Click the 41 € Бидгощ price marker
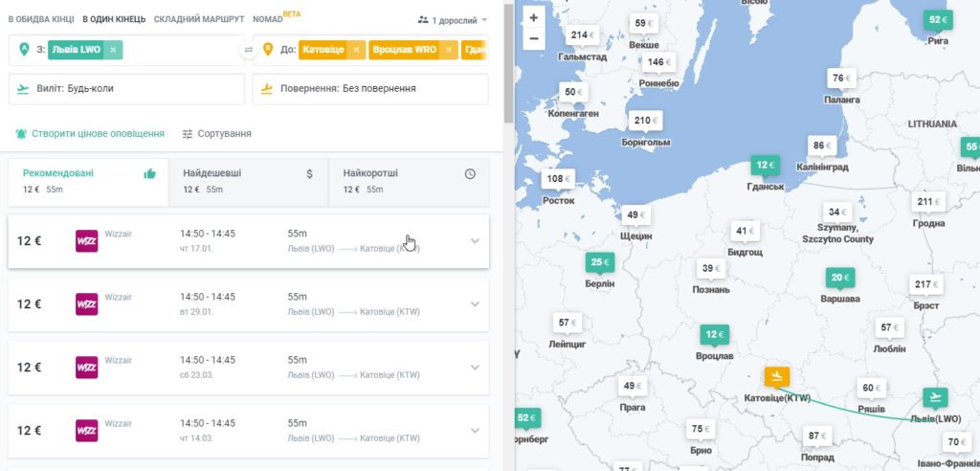 tap(745, 232)
